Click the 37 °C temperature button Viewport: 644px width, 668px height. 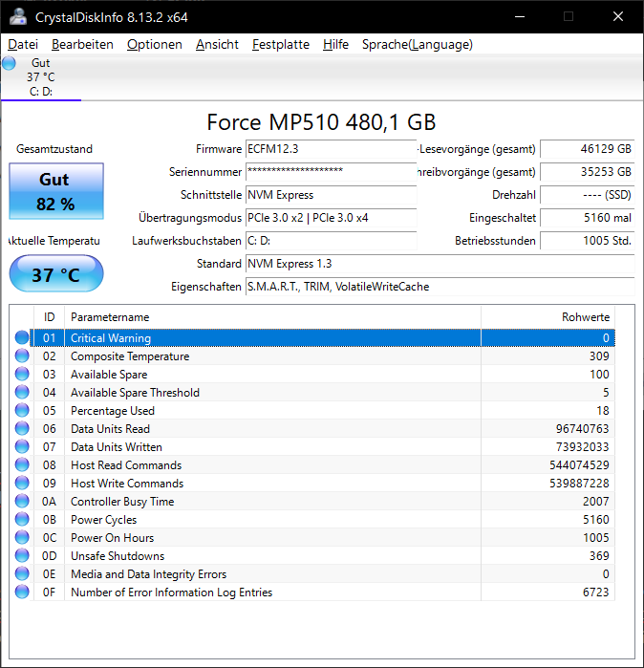[56, 274]
